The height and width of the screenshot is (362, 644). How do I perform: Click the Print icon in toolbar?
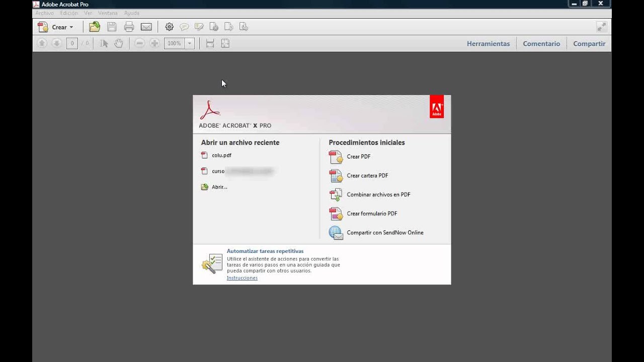129,27
